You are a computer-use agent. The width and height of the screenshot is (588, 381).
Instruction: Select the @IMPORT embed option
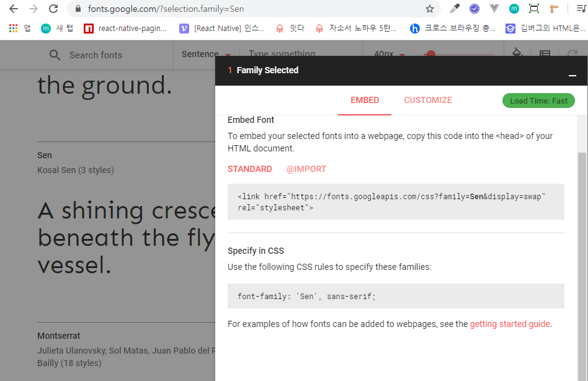click(x=306, y=169)
